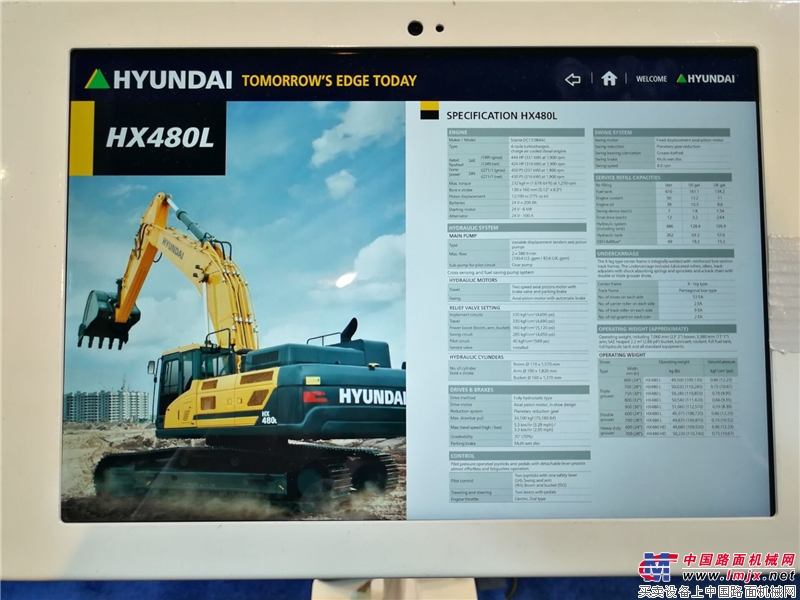Tap the back arrow icon
The height and width of the screenshot is (600, 800).
(572, 79)
